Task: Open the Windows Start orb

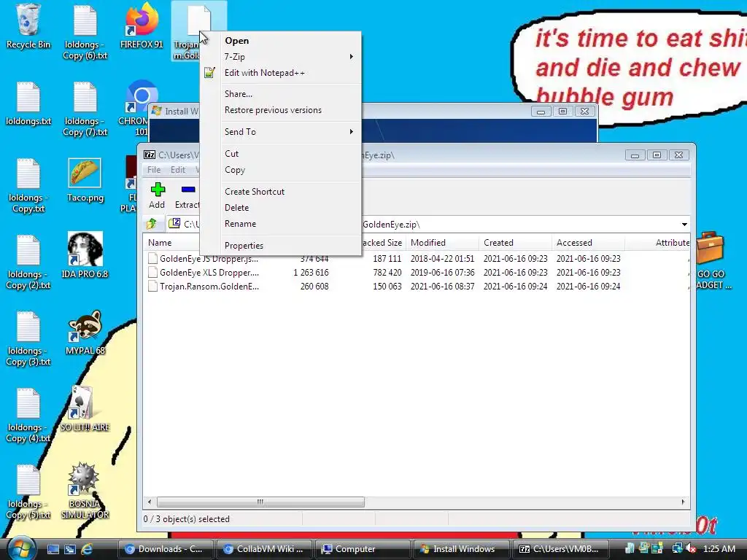Action: (21, 548)
